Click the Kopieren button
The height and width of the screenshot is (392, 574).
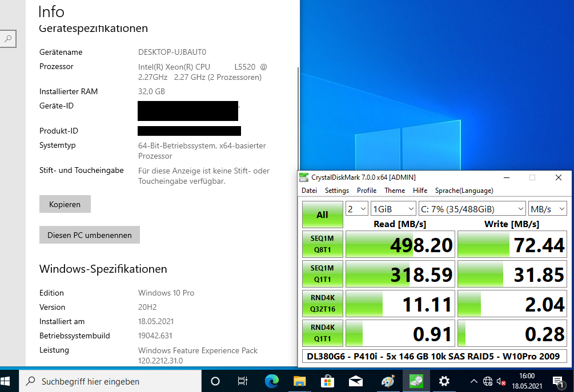click(x=65, y=204)
